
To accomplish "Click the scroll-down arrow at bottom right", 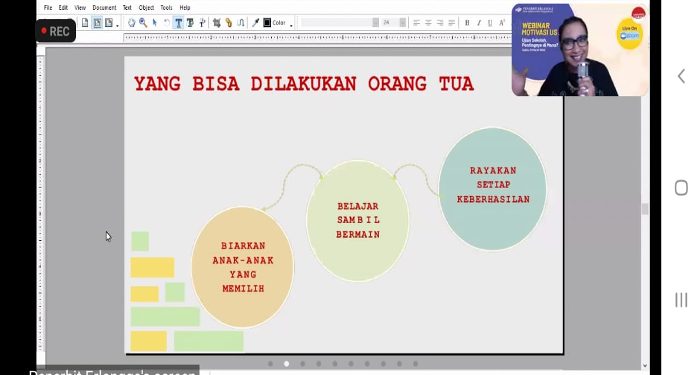I will 645,366.
